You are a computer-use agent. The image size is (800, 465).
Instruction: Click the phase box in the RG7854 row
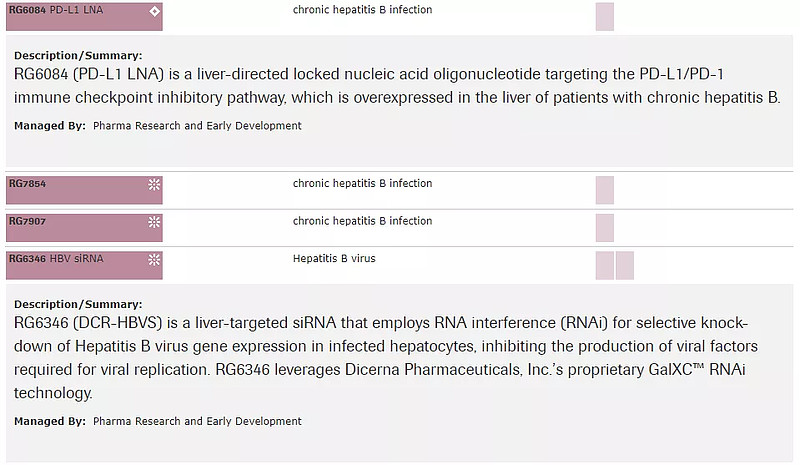[x=605, y=190]
